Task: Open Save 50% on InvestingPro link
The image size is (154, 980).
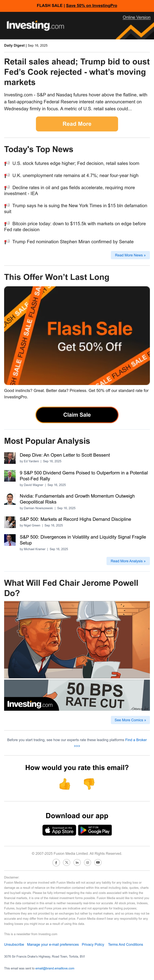Action: (x=91, y=6)
